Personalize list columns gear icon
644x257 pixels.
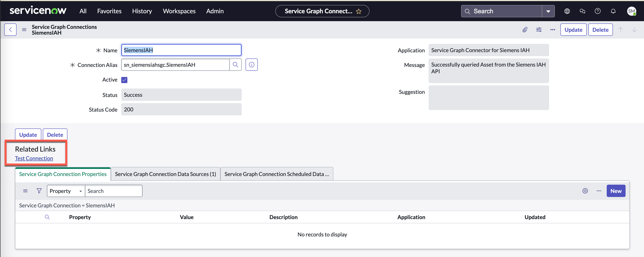[585, 191]
